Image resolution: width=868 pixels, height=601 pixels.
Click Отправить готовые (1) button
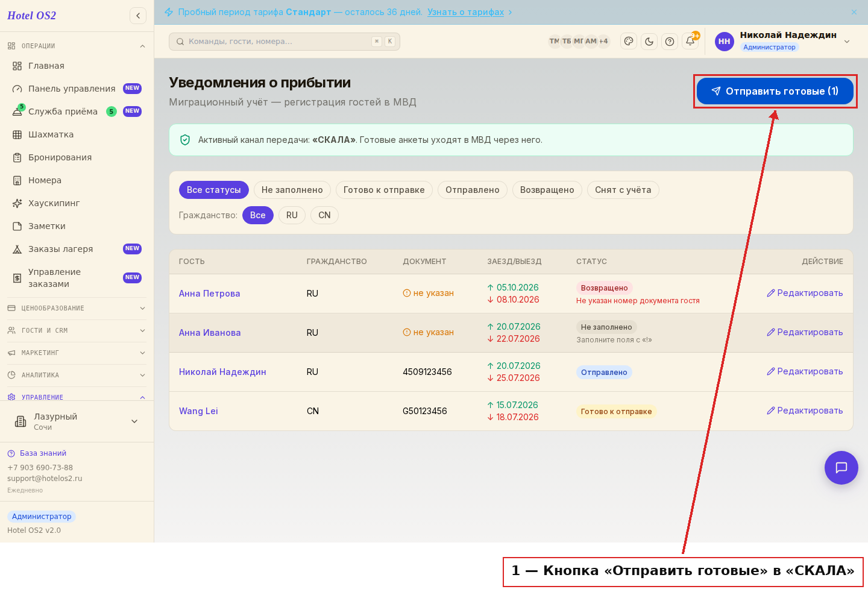(775, 91)
